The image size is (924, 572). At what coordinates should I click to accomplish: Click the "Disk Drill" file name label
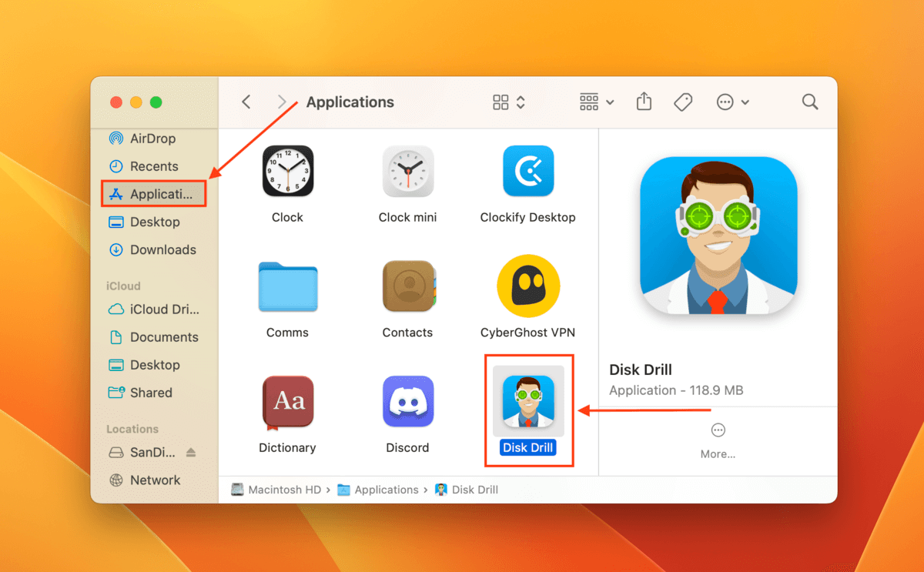point(527,447)
